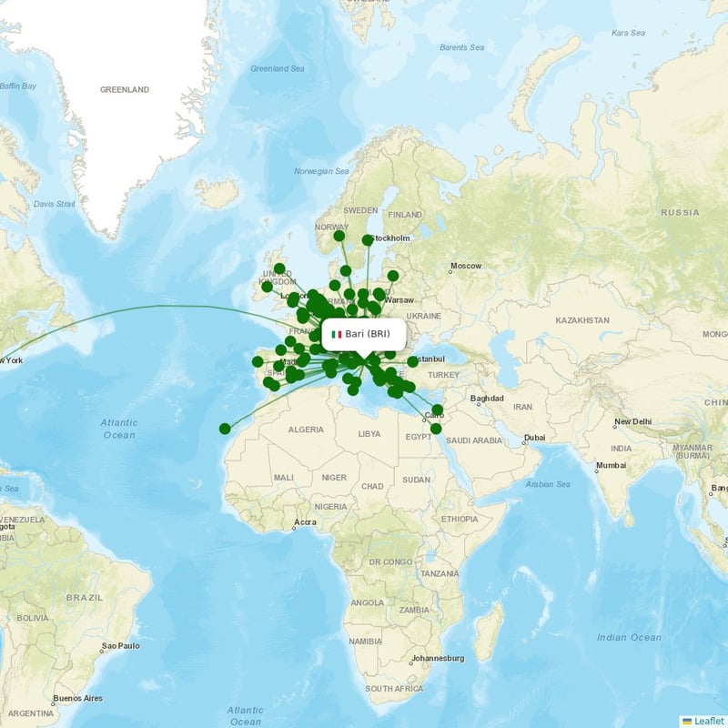Screen dimensions: 728x728
Task: Click the Ukraine flag icon beside Leaflet
Action: pyautogui.click(x=689, y=720)
